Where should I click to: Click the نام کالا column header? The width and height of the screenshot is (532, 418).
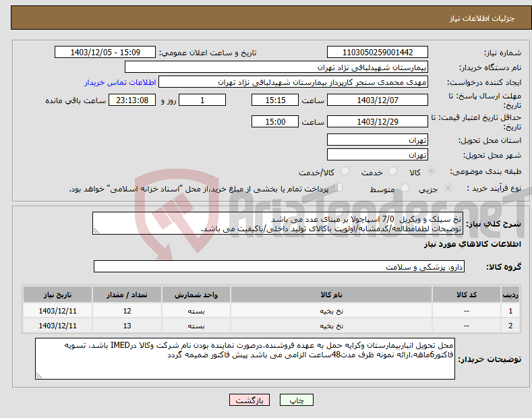(331, 295)
